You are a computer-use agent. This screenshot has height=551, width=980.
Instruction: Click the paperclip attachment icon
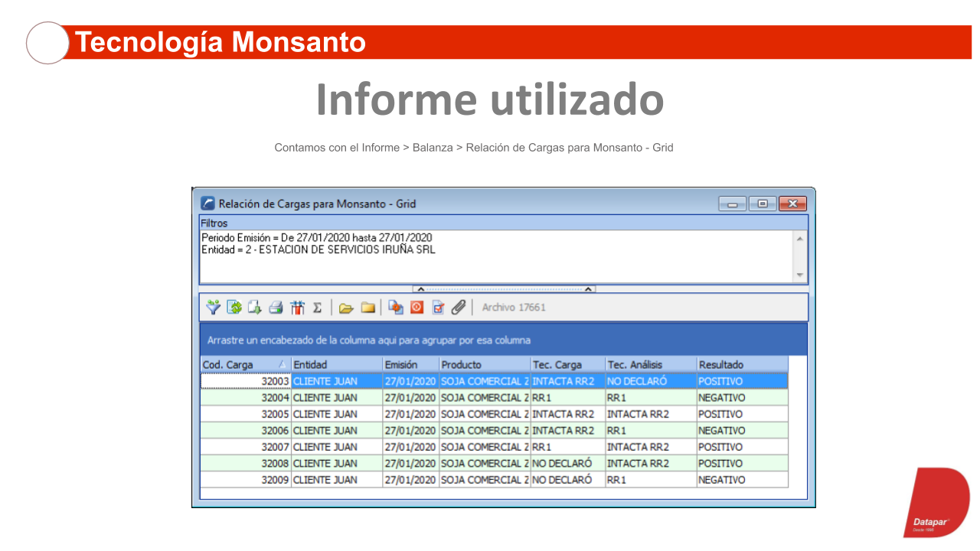(458, 308)
